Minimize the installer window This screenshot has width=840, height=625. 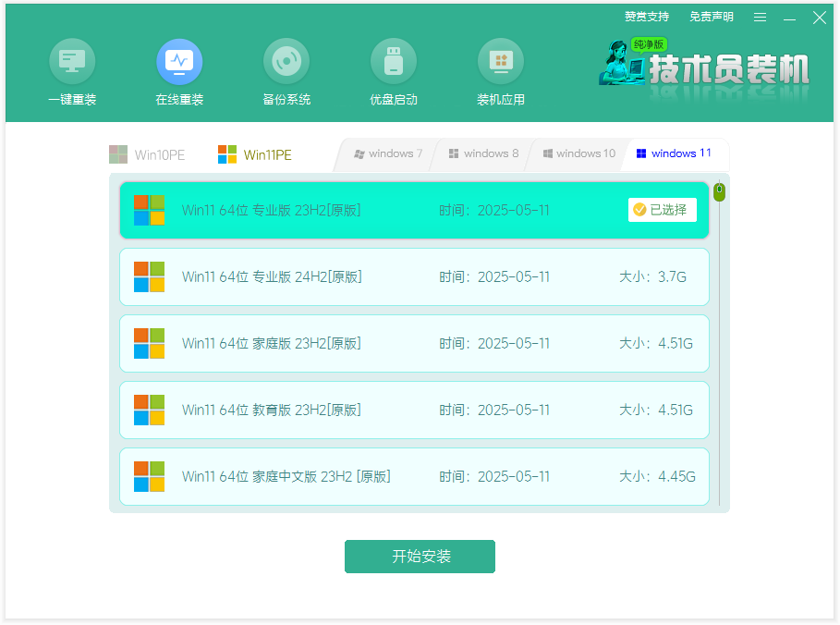[789, 18]
